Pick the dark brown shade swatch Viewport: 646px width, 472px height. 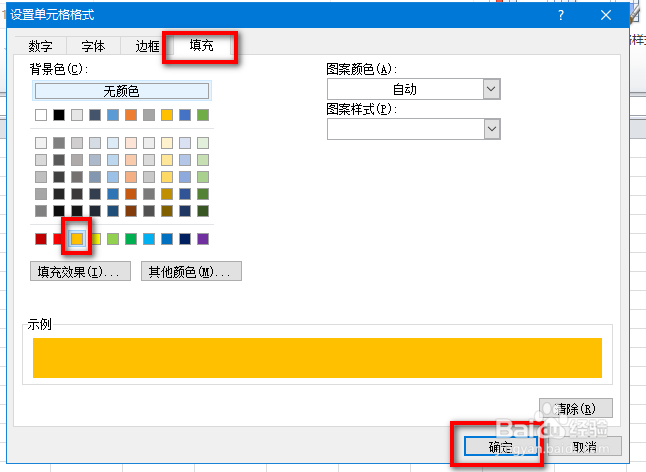coord(131,211)
